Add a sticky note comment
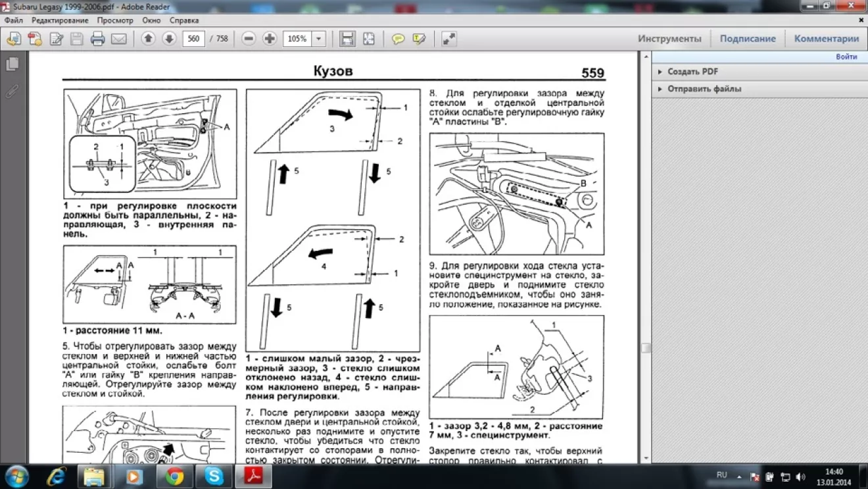The height and width of the screenshot is (489, 868). 398,39
